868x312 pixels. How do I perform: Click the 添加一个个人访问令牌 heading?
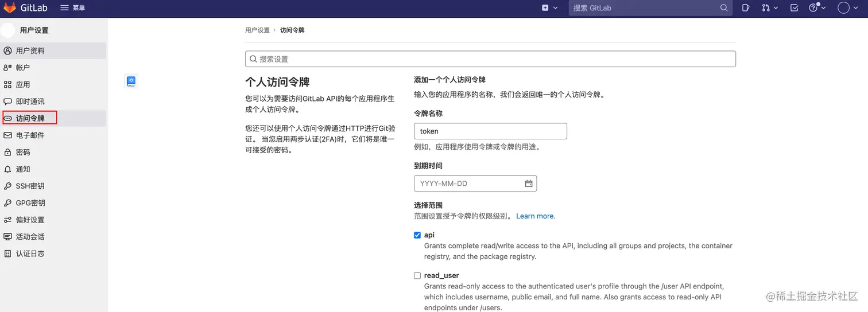[x=449, y=80]
